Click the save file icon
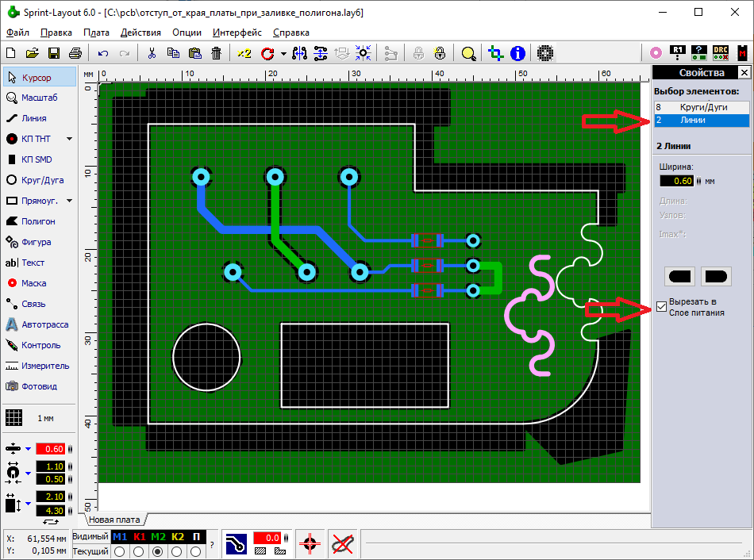Viewport: 754px width, 560px height. pos(54,54)
